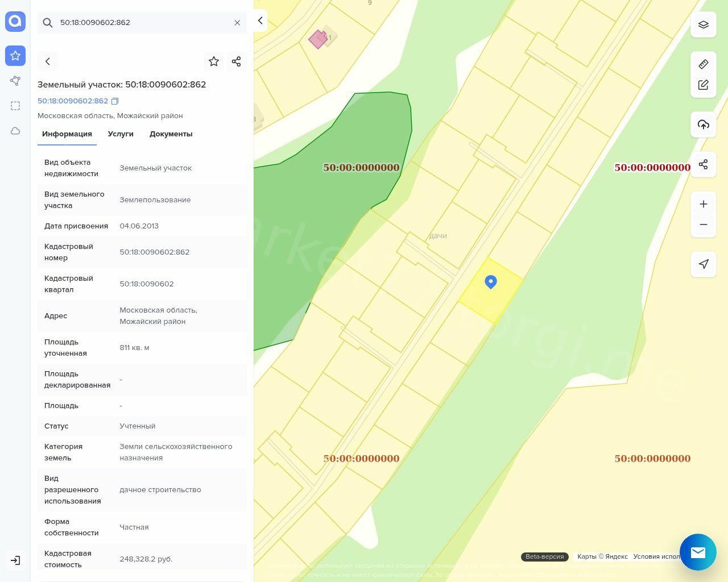Open the Документы tab
Screen dimensions: 728x582
point(171,134)
